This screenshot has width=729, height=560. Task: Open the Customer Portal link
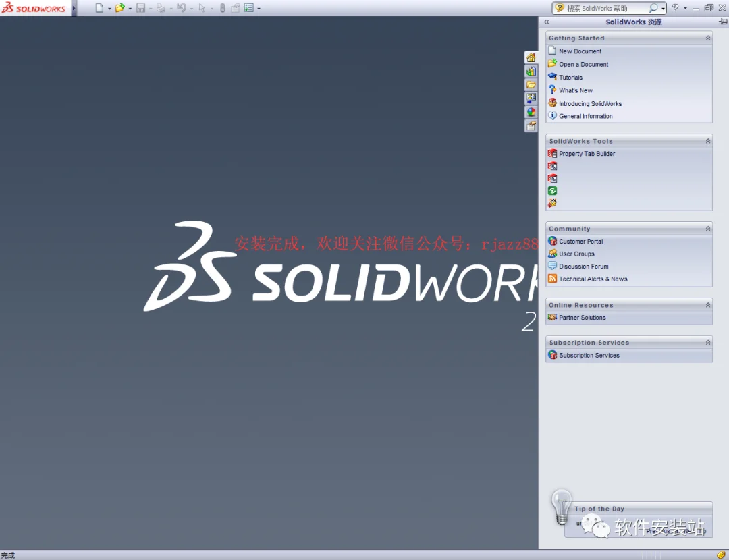(580, 241)
